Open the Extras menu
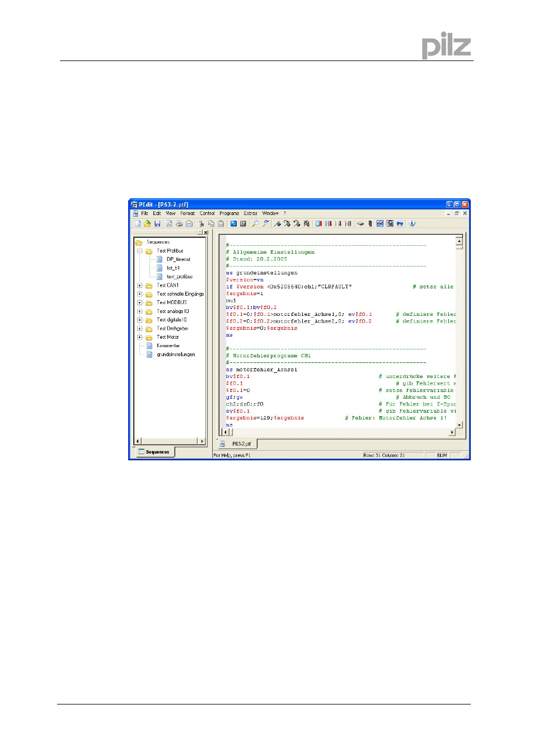This screenshot has width=534, height=756. click(x=250, y=213)
